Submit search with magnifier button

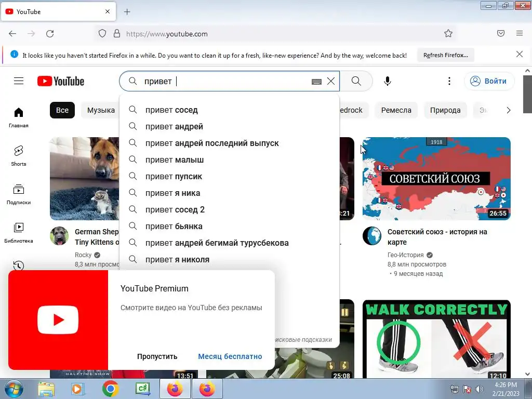(356, 81)
